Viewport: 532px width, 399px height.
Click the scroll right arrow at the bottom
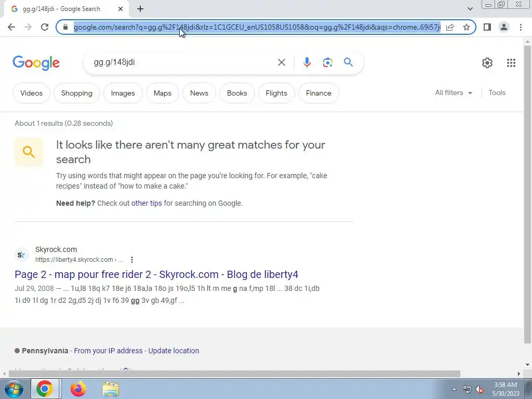[519, 374]
